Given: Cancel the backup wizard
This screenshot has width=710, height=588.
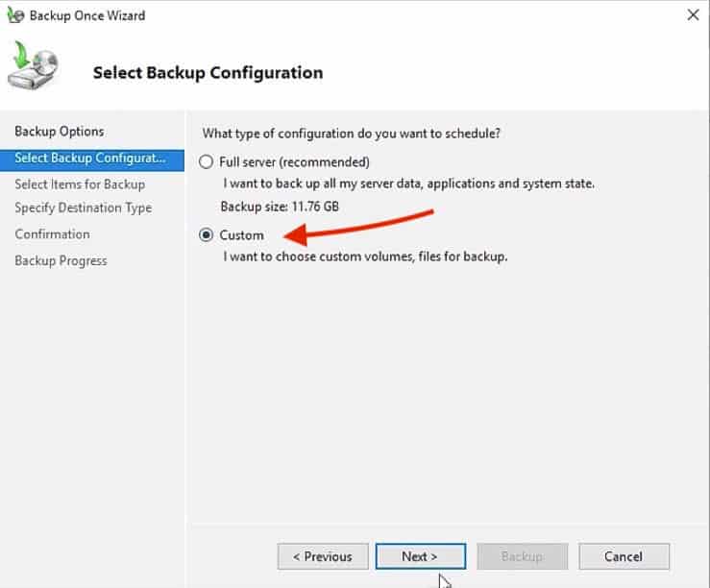Looking at the screenshot, I should (624, 556).
